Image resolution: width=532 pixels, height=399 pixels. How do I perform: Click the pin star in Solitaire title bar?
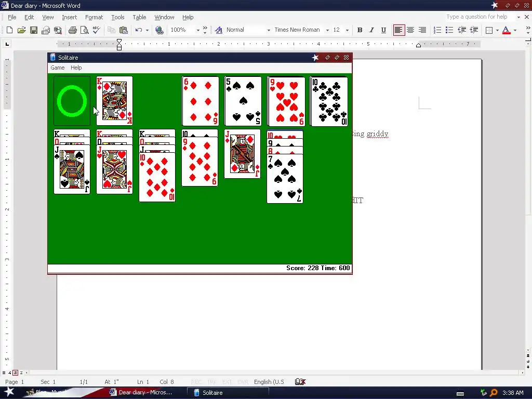coord(315,58)
